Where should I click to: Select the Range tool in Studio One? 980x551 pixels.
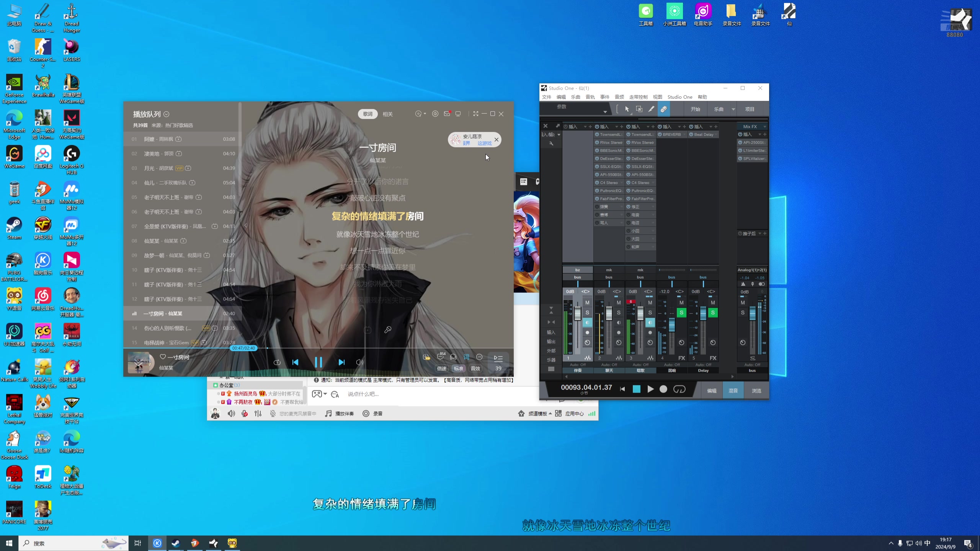point(639,109)
